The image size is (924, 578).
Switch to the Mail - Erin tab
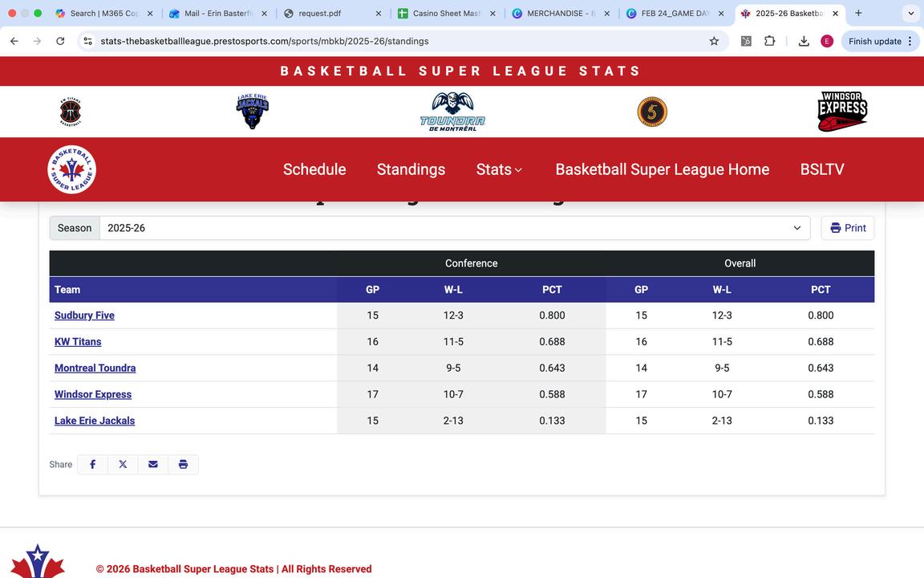(x=218, y=13)
